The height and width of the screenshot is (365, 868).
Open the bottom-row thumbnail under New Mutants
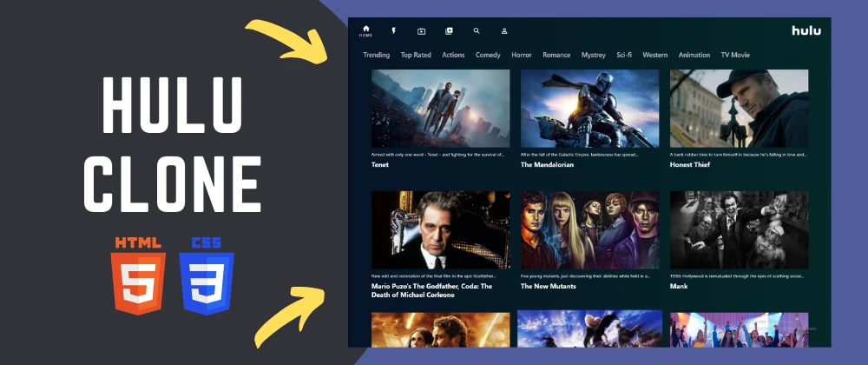point(589,329)
